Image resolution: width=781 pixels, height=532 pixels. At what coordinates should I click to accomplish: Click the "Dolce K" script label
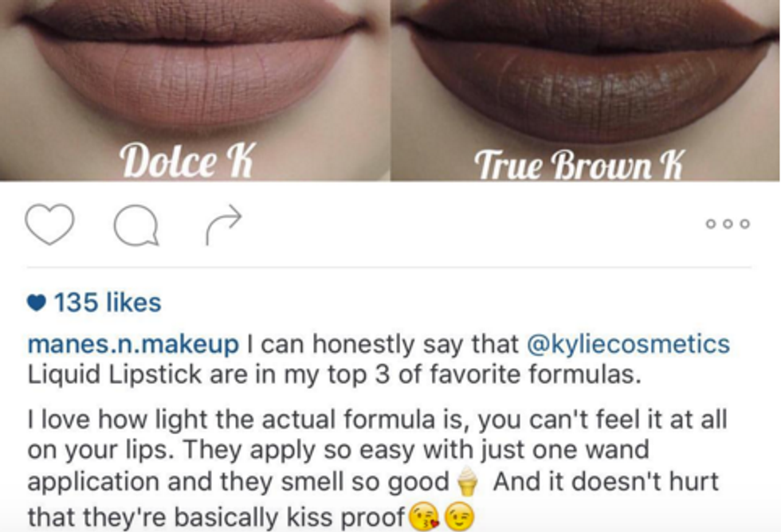(187, 160)
